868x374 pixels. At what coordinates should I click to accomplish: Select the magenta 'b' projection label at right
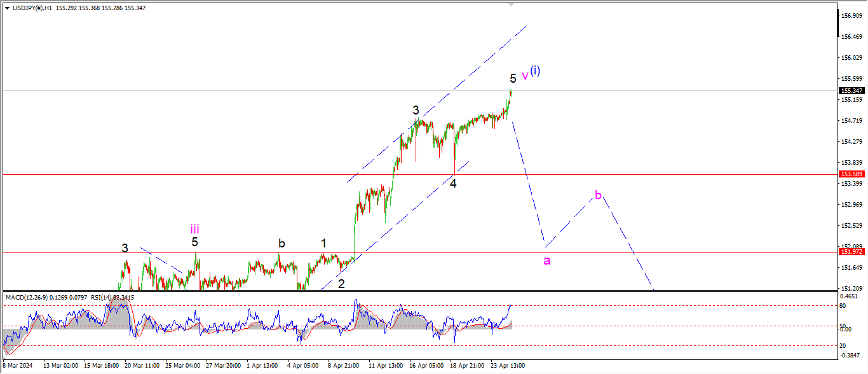click(x=598, y=194)
